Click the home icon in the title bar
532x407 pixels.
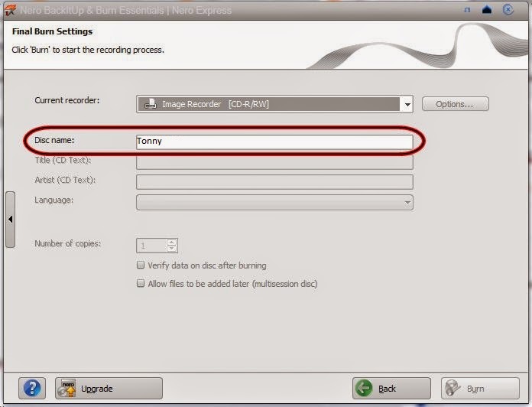pyautogui.click(x=487, y=9)
